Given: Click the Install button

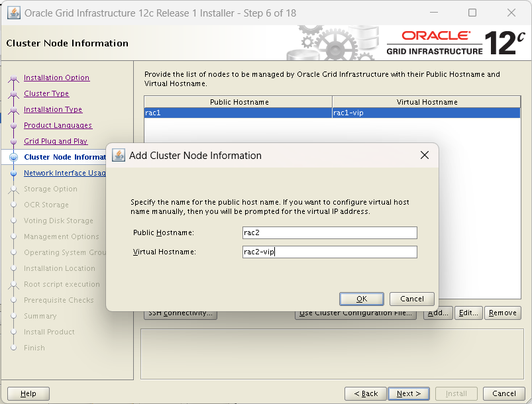Looking at the screenshot, I should pos(456,393).
